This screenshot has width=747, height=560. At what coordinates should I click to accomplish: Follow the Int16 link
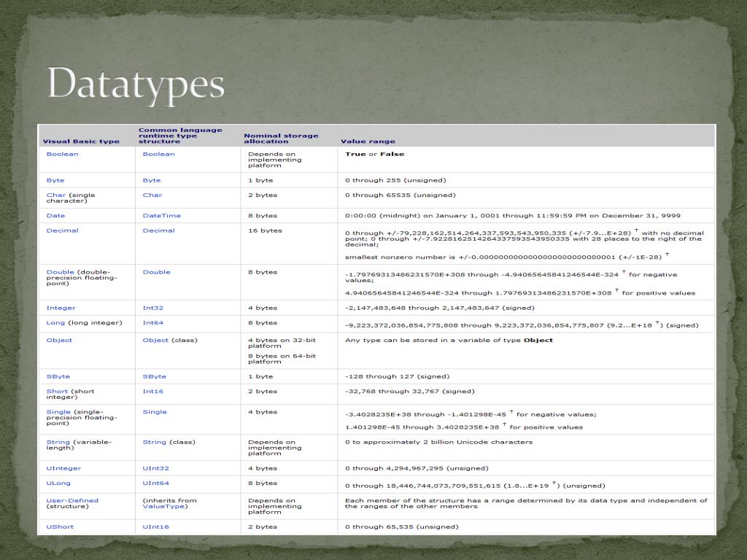click(x=153, y=392)
